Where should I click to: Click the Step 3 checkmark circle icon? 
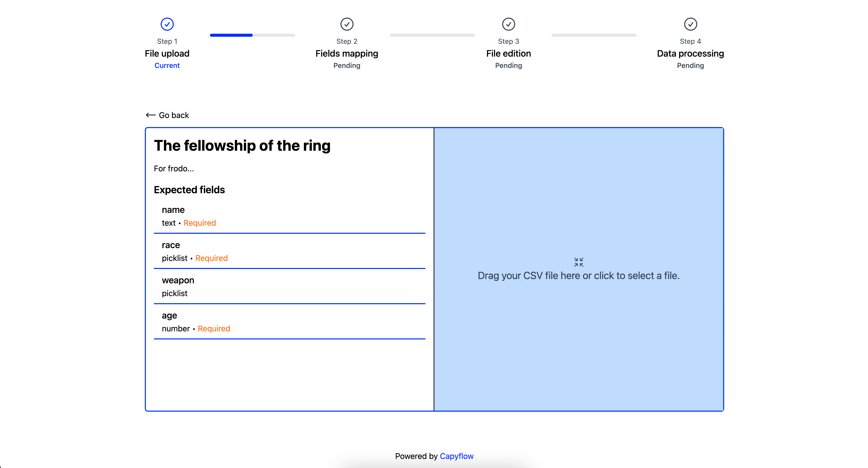pos(508,24)
